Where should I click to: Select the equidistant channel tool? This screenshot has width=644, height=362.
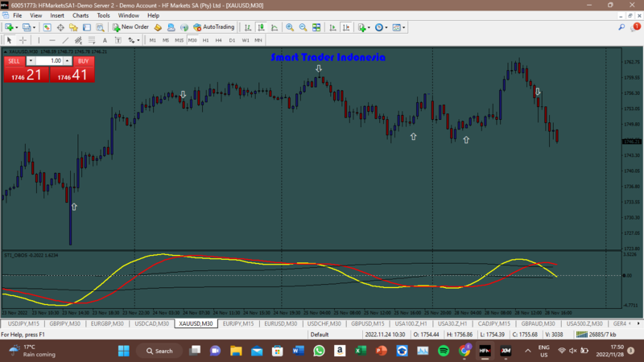[78, 40]
